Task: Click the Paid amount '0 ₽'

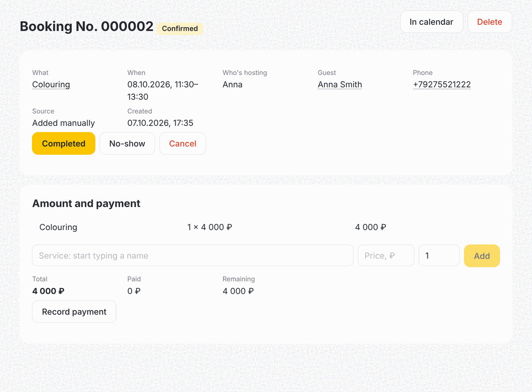Action: (x=134, y=291)
